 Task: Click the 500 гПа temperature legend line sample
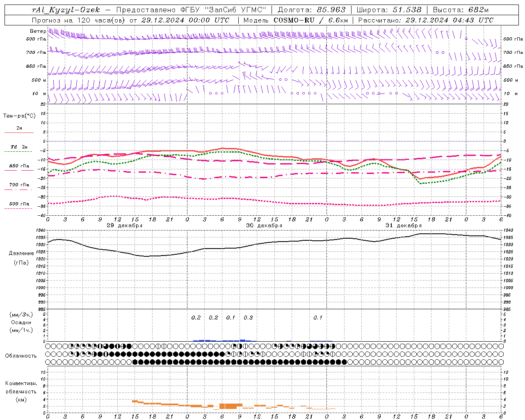19,209
